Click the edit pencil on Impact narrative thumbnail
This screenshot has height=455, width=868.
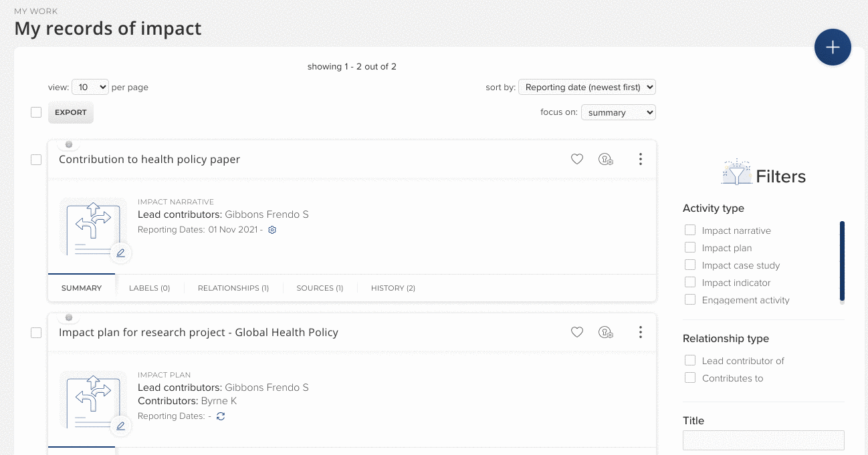tap(121, 253)
